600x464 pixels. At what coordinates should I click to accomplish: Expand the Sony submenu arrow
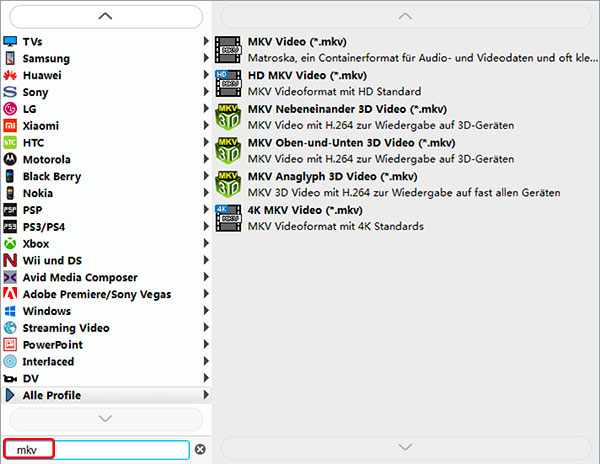[206, 91]
